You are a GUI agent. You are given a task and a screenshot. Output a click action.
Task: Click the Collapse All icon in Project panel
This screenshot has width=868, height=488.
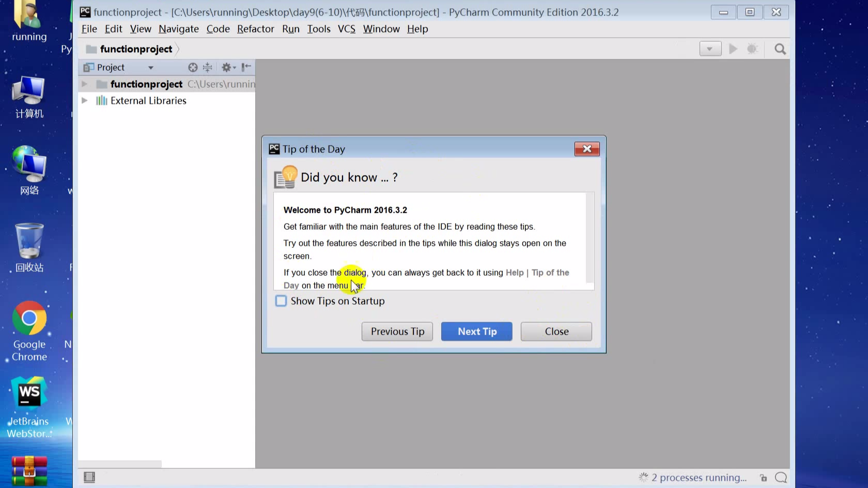coord(208,67)
